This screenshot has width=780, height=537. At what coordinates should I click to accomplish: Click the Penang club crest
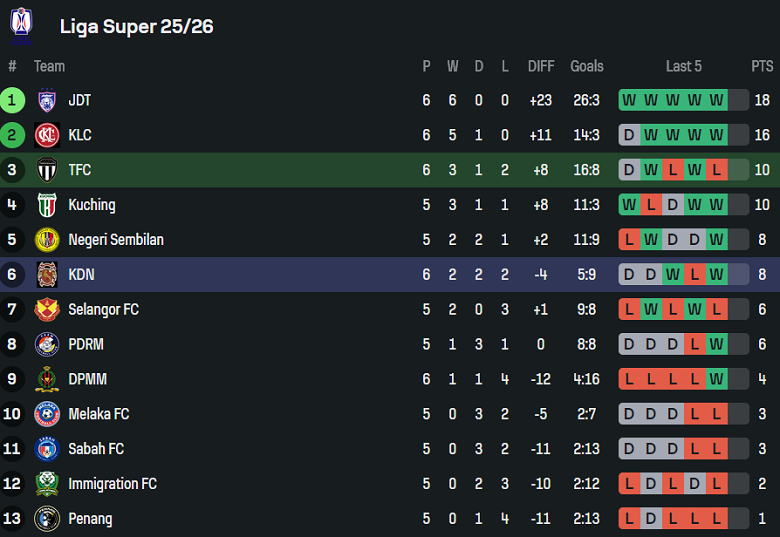coord(47,519)
